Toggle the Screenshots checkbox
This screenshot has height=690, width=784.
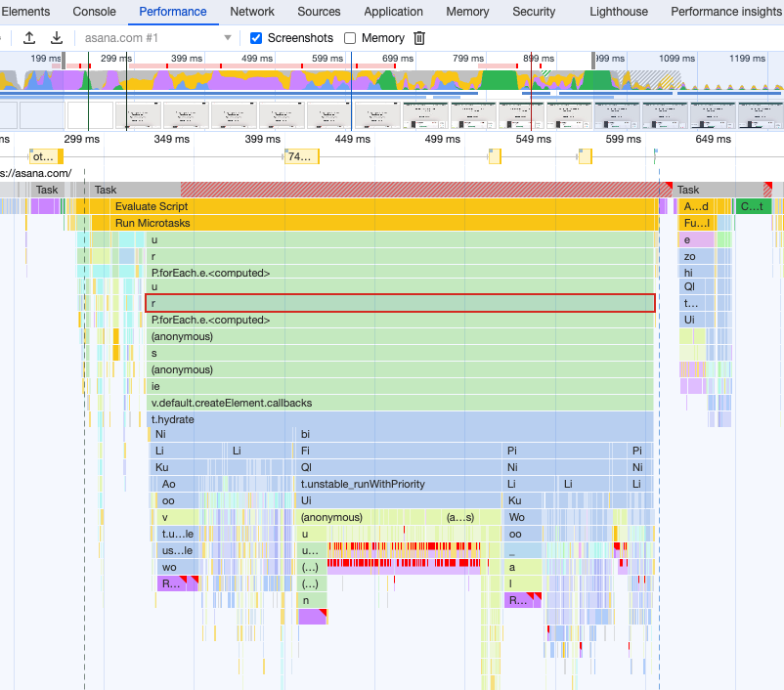click(x=255, y=38)
